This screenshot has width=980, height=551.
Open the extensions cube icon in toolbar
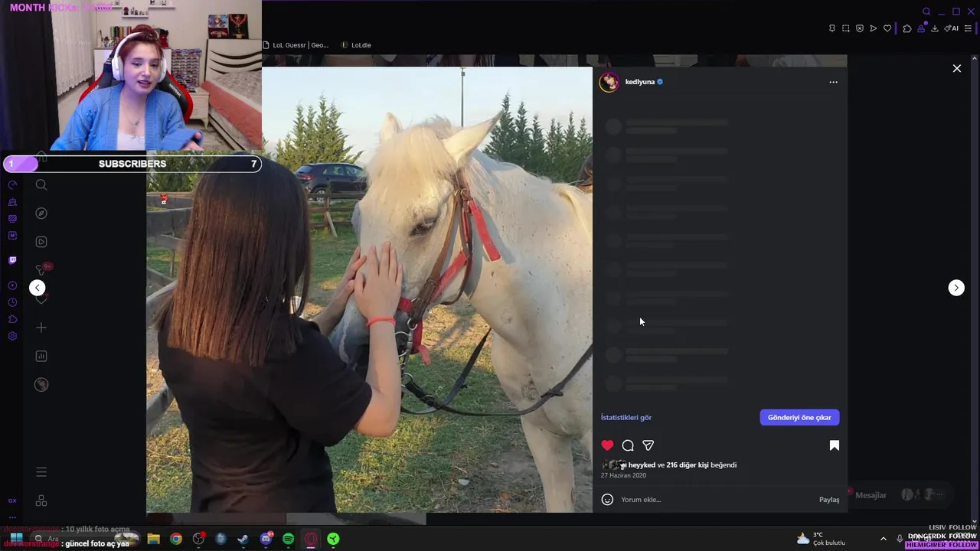(x=907, y=28)
